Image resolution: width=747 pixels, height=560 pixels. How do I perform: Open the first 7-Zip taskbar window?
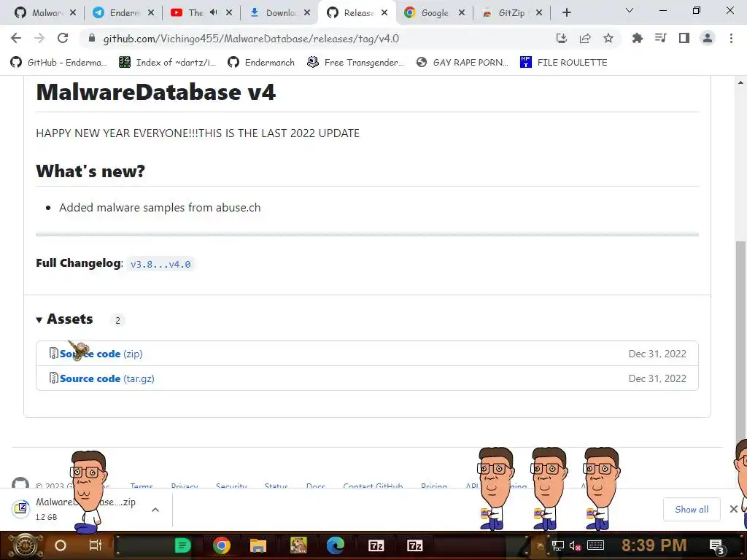376,545
